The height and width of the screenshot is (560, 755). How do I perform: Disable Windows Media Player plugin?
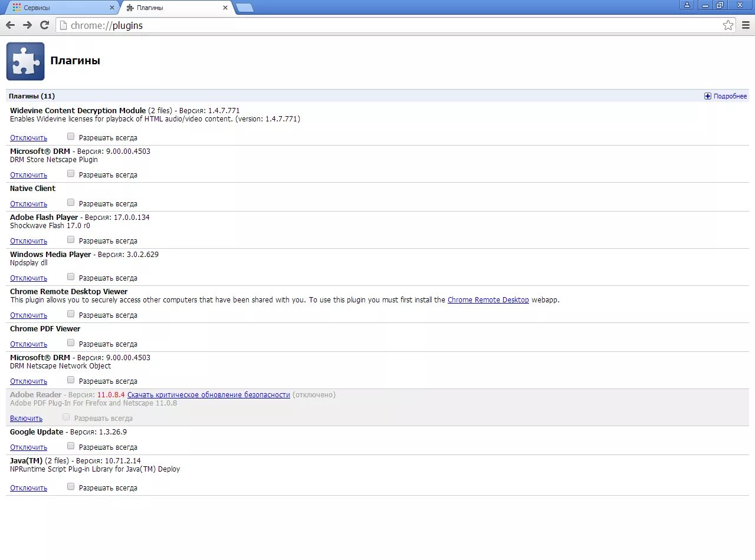coord(28,278)
